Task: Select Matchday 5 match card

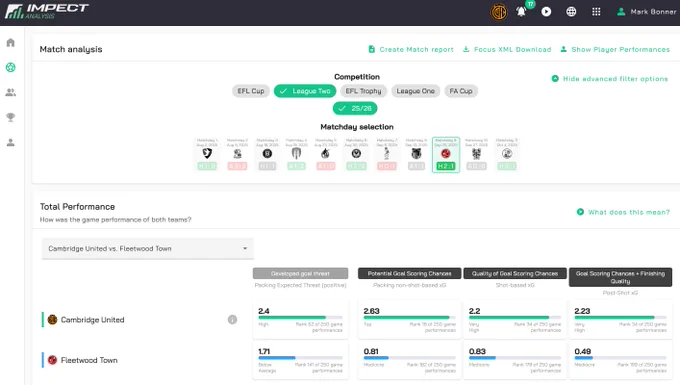Action: coord(326,154)
